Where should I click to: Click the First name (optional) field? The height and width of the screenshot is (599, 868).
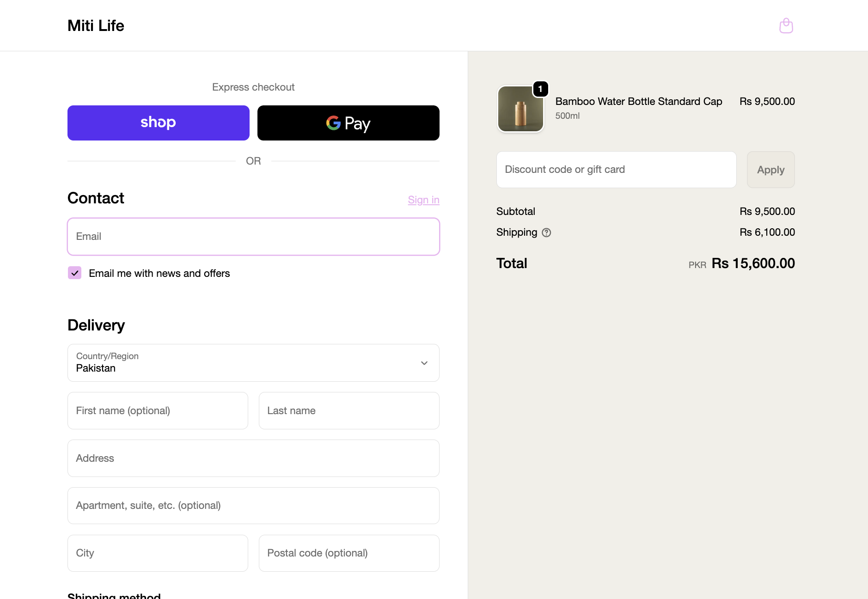(158, 411)
